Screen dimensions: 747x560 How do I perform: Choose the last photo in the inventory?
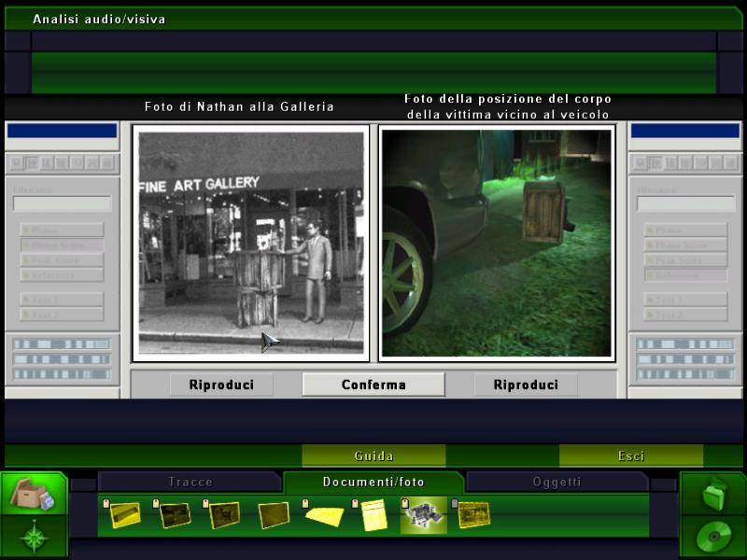pos(473,514)
